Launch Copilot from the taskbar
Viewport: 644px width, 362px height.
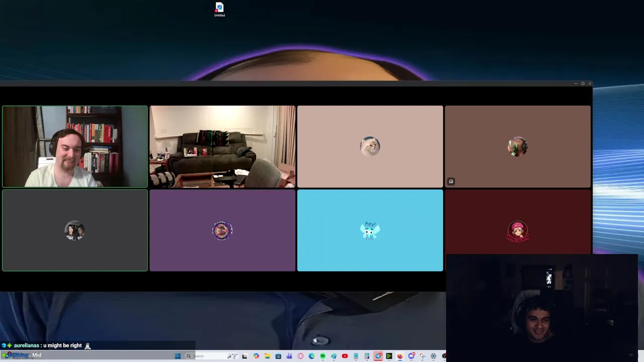[x=256, y=356]
